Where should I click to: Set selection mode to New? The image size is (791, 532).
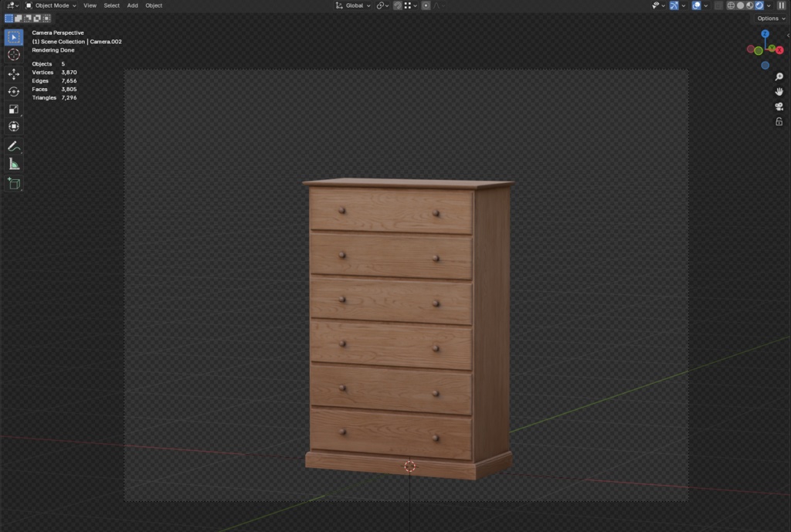[x=8, y=19]
